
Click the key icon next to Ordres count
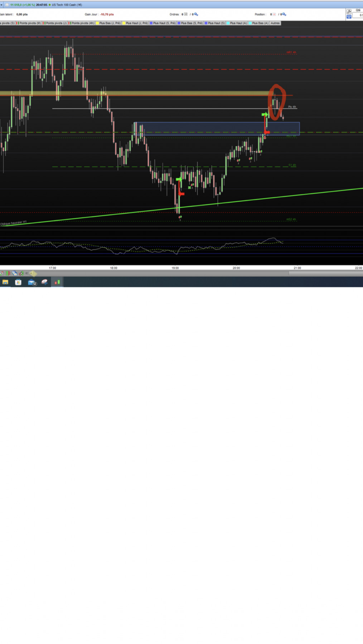pos(196,14)
